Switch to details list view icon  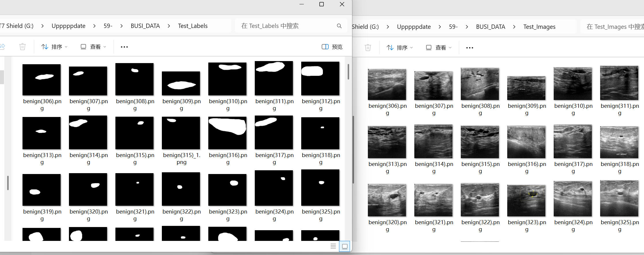click(x=333, y=246)
